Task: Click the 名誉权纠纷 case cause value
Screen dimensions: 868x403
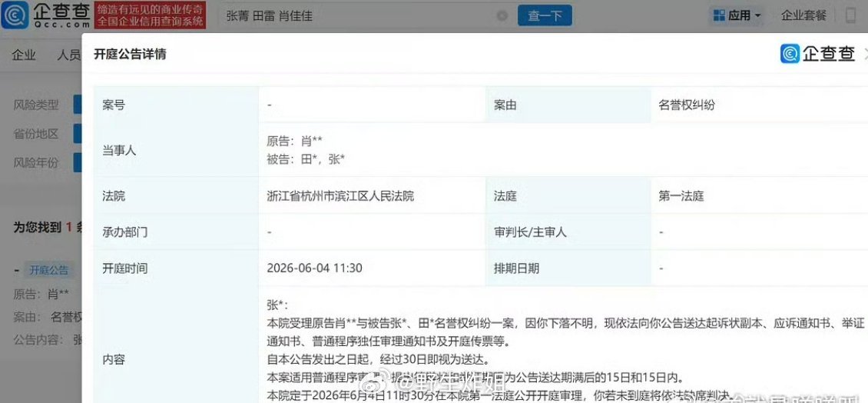Action: point(687,105)
